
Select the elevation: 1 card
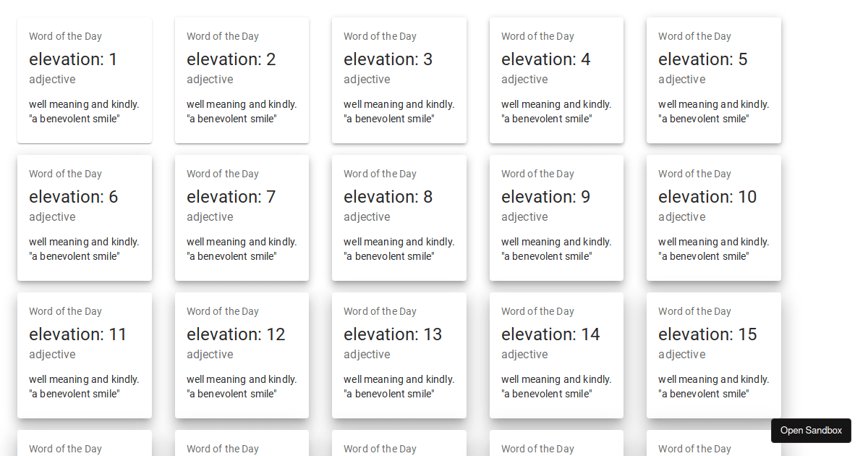pyautogui.click(x=85, y=80)
